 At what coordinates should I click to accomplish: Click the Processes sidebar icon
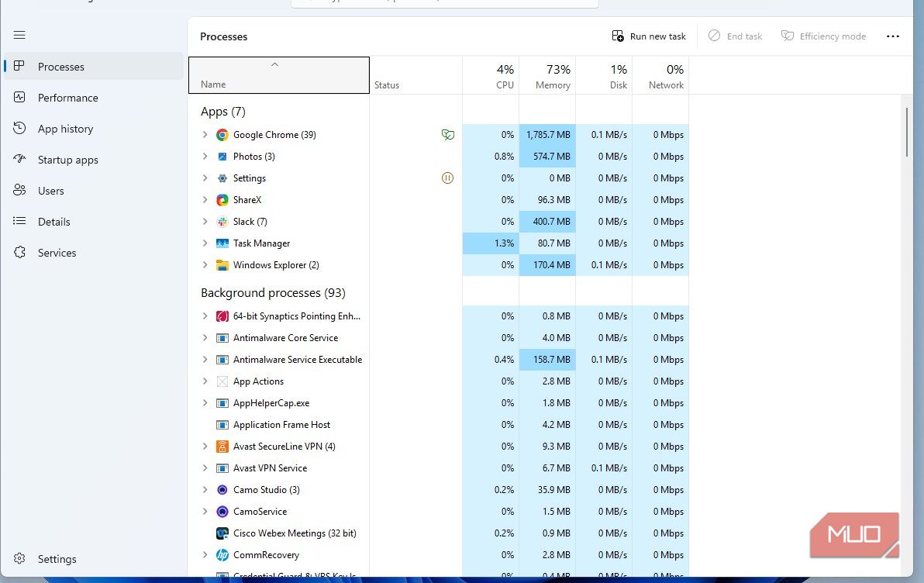19,66
